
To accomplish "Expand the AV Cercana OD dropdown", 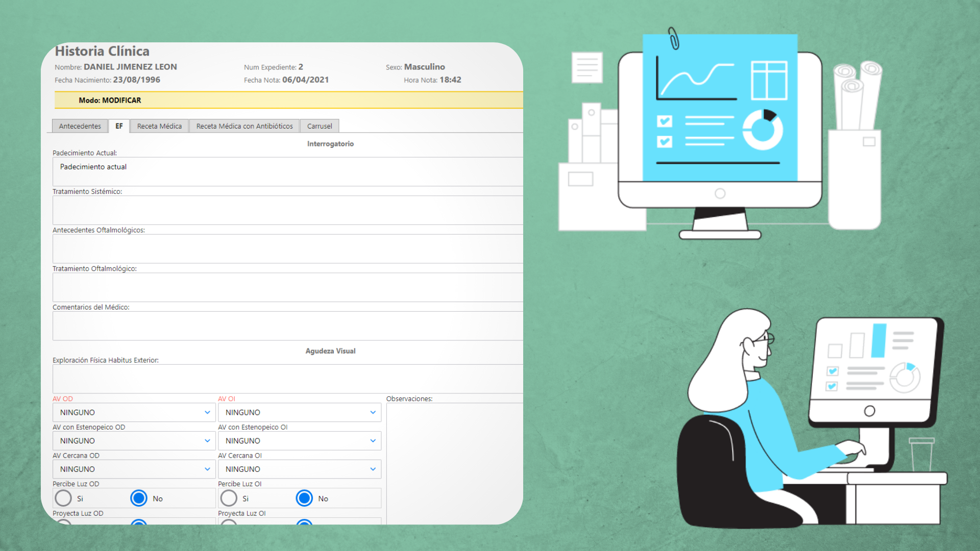I will (207, 469).
